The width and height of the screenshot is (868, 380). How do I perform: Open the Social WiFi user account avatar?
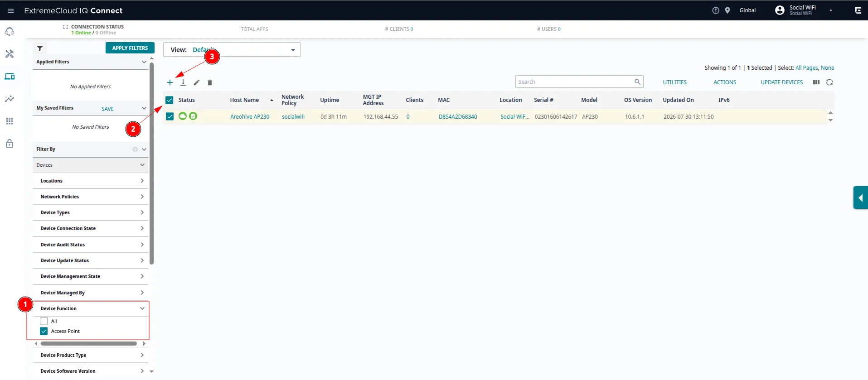click(780, 10)
